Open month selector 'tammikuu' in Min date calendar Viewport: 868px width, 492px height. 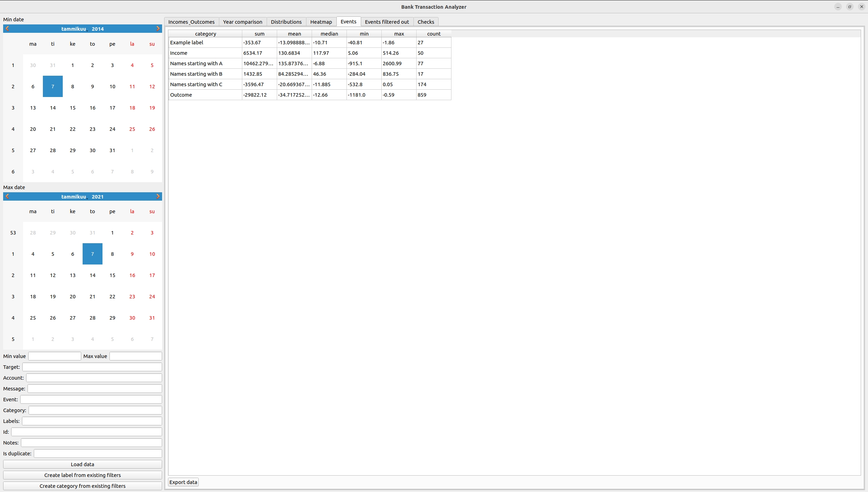pyautogui.click(x=74, y=29)
